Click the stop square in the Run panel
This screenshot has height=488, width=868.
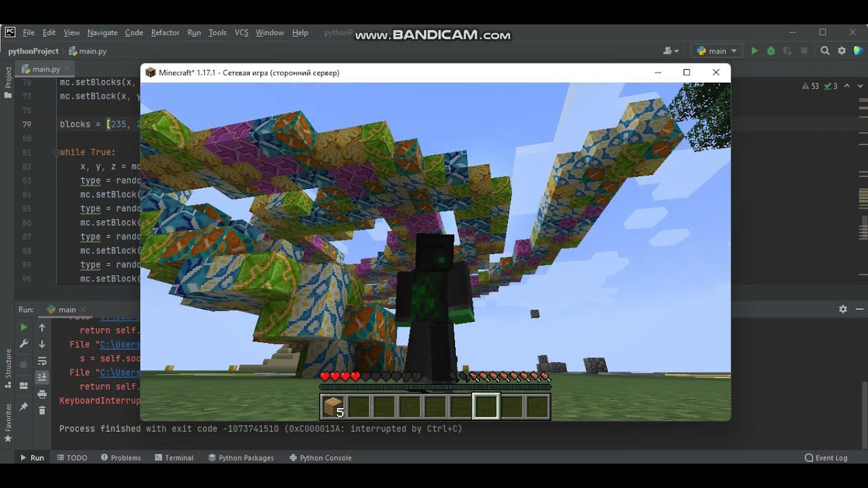[24, 364]
